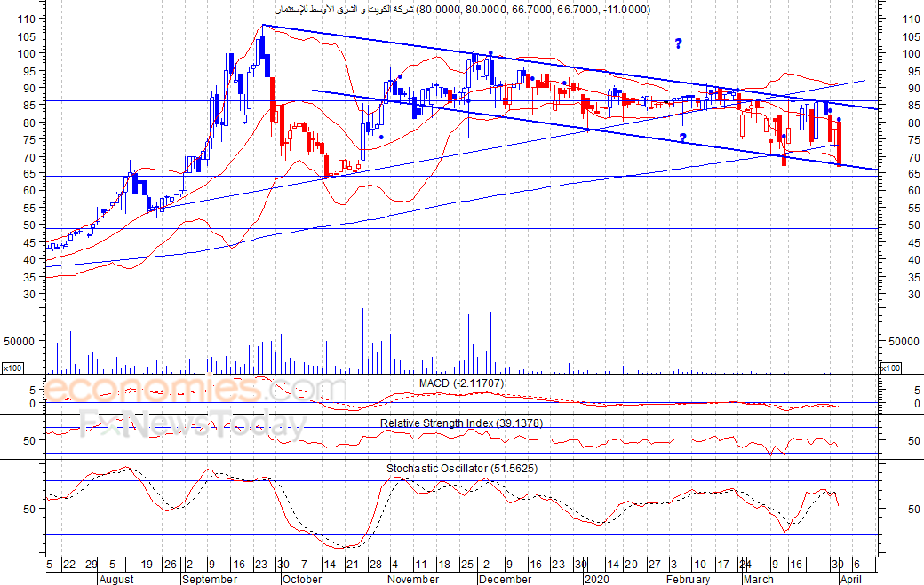The image size is (924, 585).
Task: Click the 30 price label on left axis
Action: point(29,294)
